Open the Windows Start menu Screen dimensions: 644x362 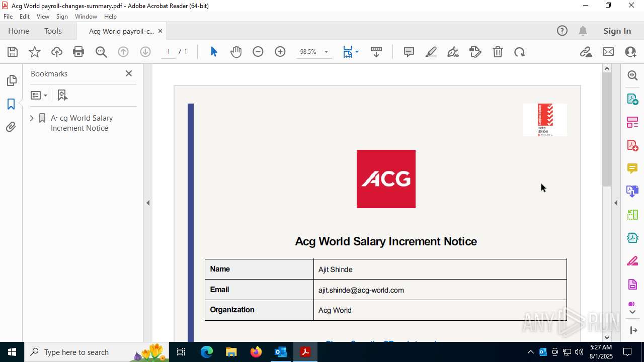pos(12,352)
